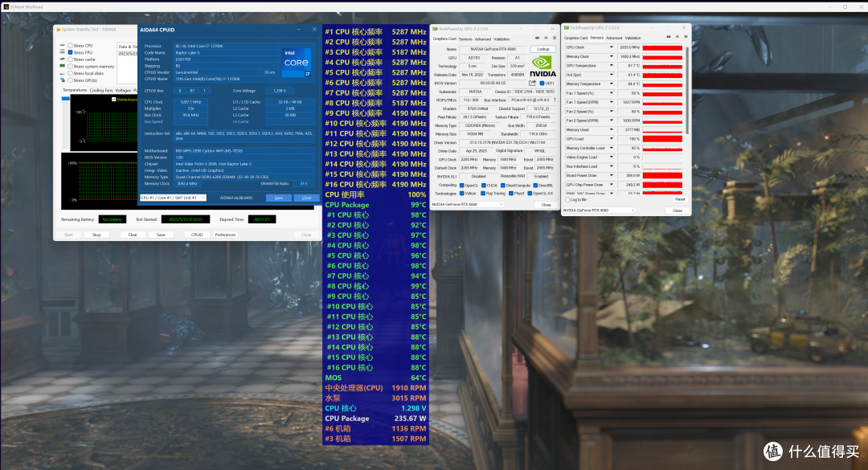The width and height of the screenshot is (868, 470).
Task: Toggle Ray Tracing checkbox in GPU-Z
Action: point(483,194)
